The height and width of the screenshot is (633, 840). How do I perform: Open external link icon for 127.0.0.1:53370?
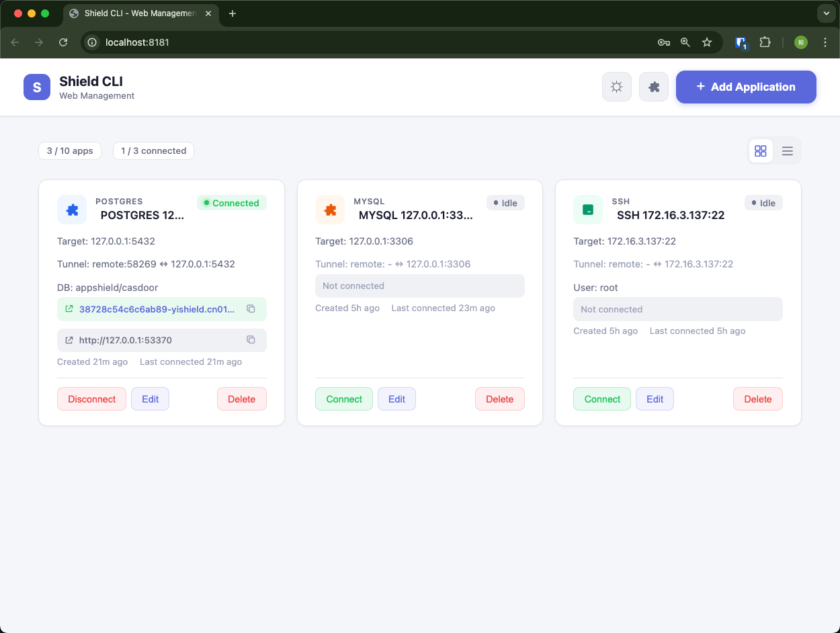tap(69, 340)
